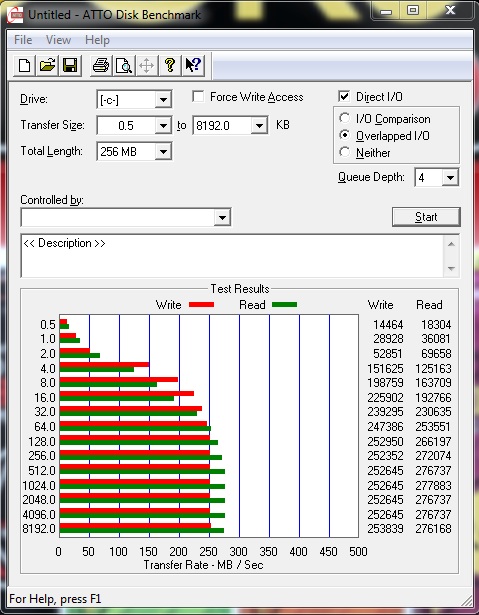Print results using the printer icon
The width and height of the screenshot is (479, 615).
pyautogui.click(x=100, y=65)
